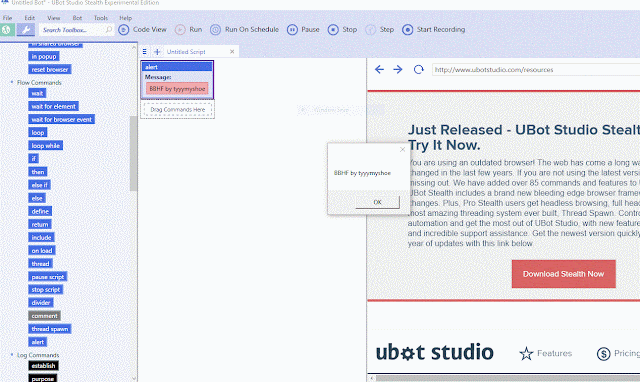Click the browser refresh icon
The height and width of the screenshot is (382, 640).
[418, 70]
